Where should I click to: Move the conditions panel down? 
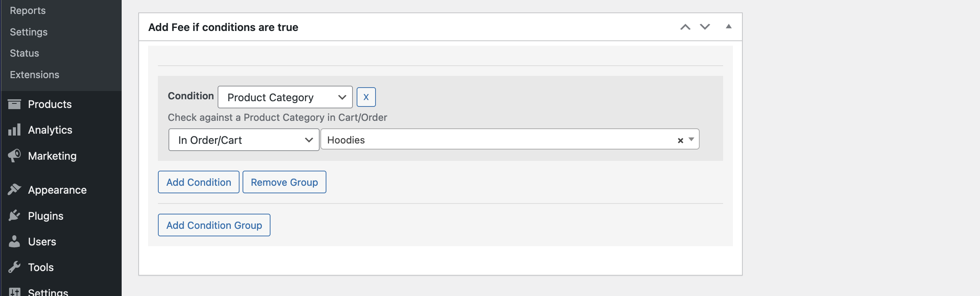click(705, 27)
